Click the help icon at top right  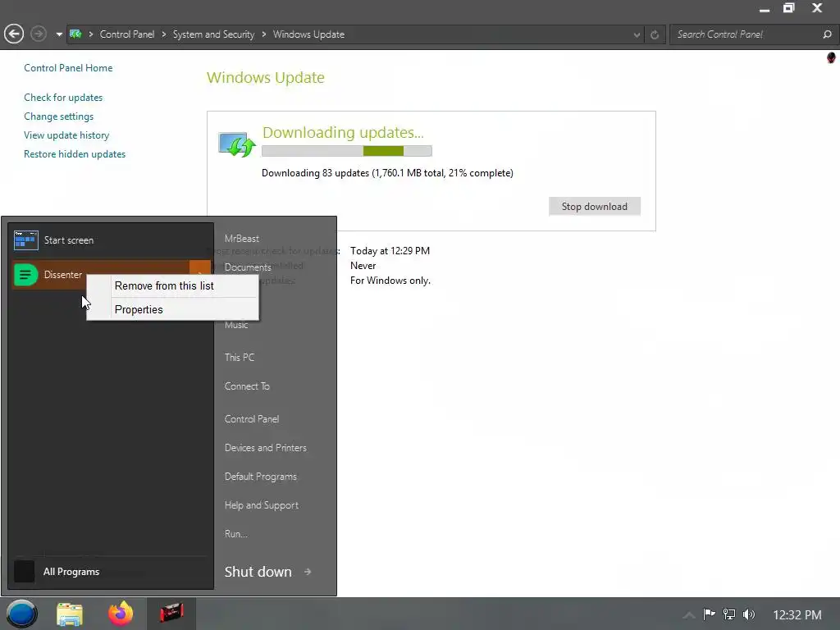[831, 57]
